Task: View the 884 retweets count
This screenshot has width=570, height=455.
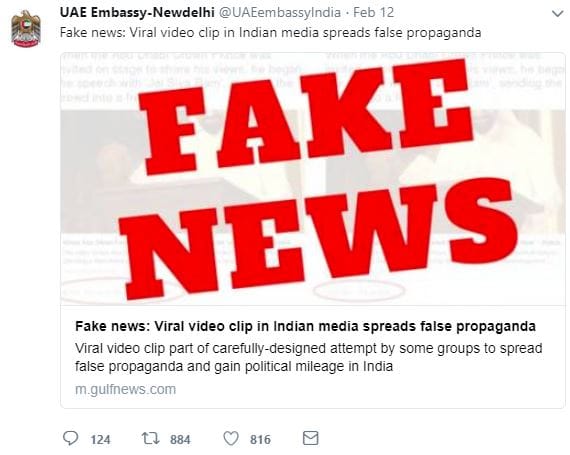Action: (180, 440)
